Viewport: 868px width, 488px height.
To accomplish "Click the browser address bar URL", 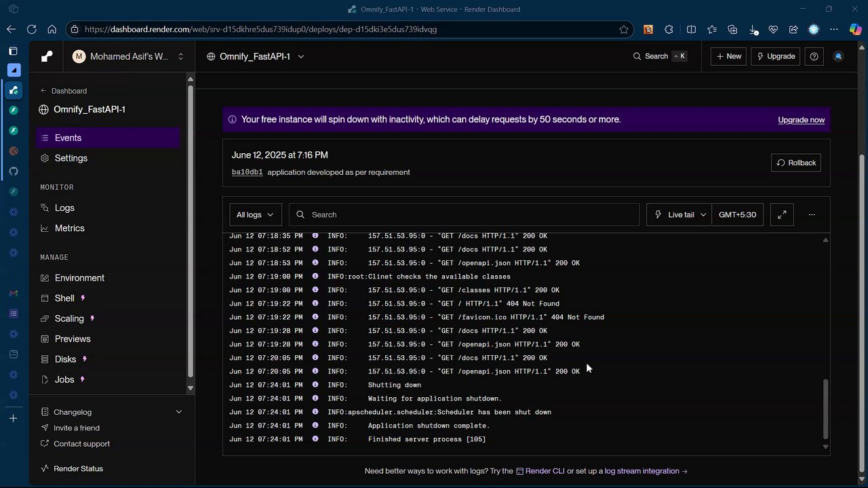I will coord(260,29).
